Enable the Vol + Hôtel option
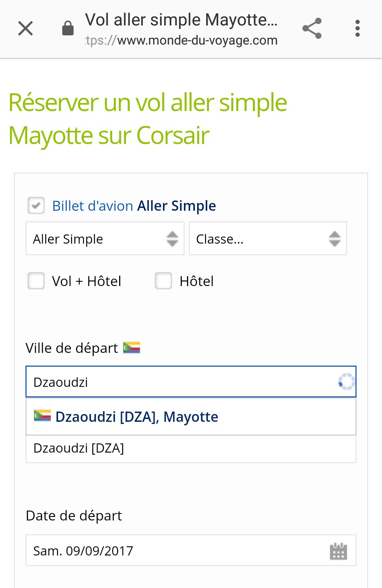This screenshot has height=588, width=382. click(36, 281)
